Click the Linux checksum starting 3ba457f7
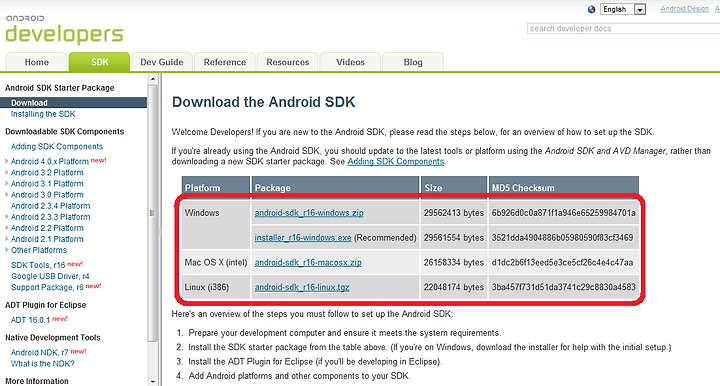This screenshot has height=386, width=720. [x=563, y=287]
